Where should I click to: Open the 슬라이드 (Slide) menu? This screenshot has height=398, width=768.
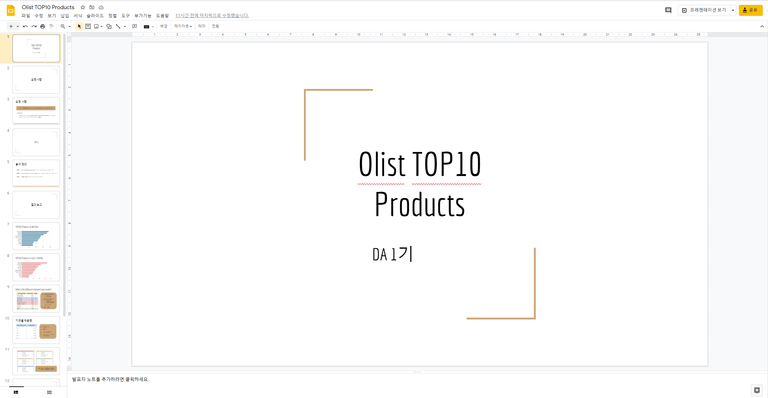95,16
